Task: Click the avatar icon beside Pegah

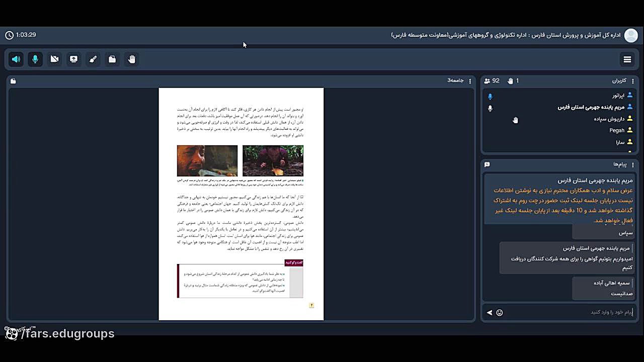Action: pyautogui.click(x=629, y=131)
